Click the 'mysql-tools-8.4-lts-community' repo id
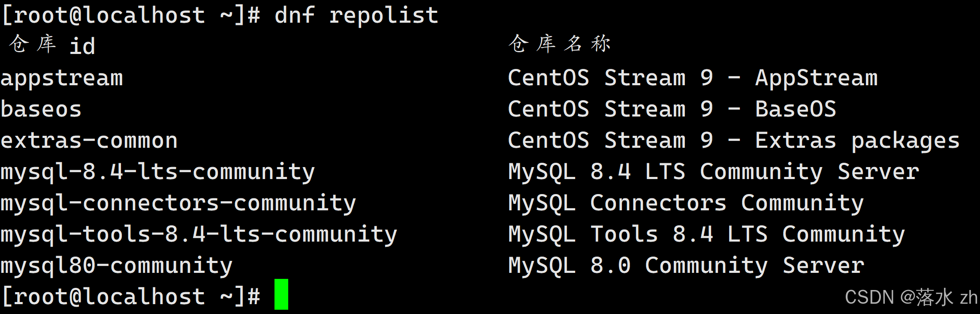Screen dimensions: 980x314 (199, 235)
